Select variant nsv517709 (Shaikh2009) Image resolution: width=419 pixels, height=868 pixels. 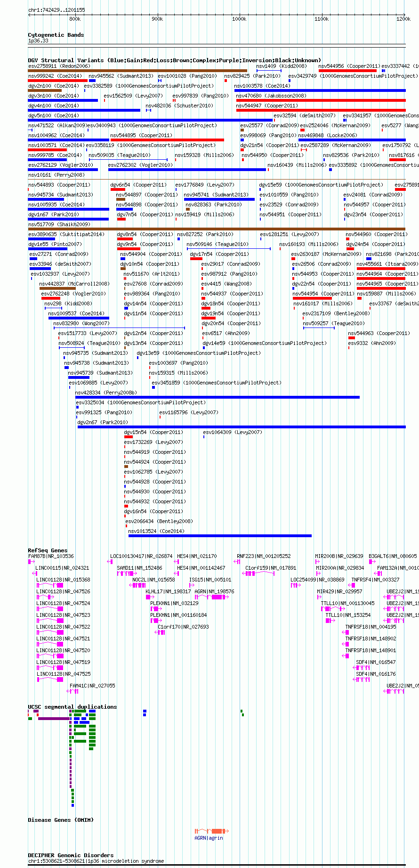coord(59,224)
